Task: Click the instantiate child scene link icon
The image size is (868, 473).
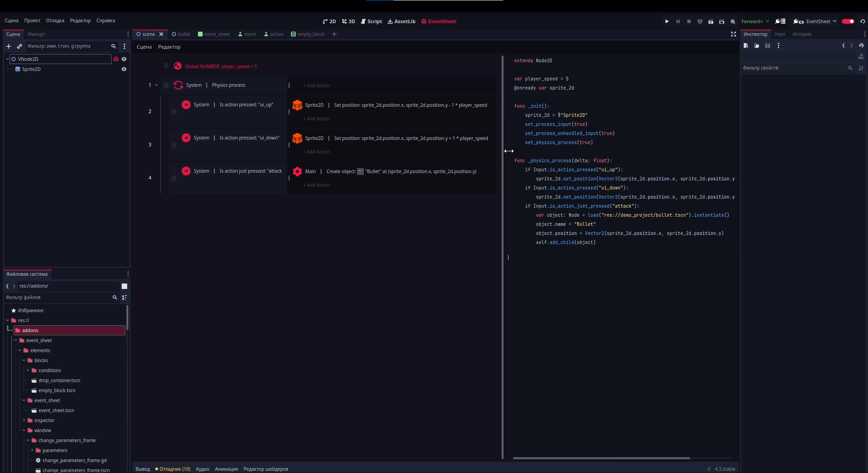Action: 20,46
